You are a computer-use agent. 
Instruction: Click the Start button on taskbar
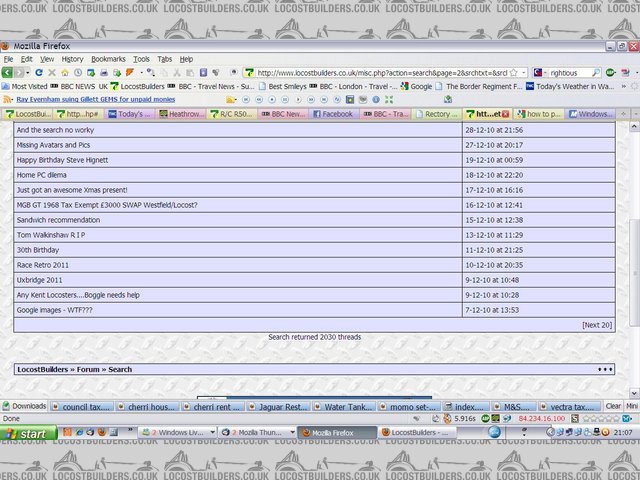[28, 433]
